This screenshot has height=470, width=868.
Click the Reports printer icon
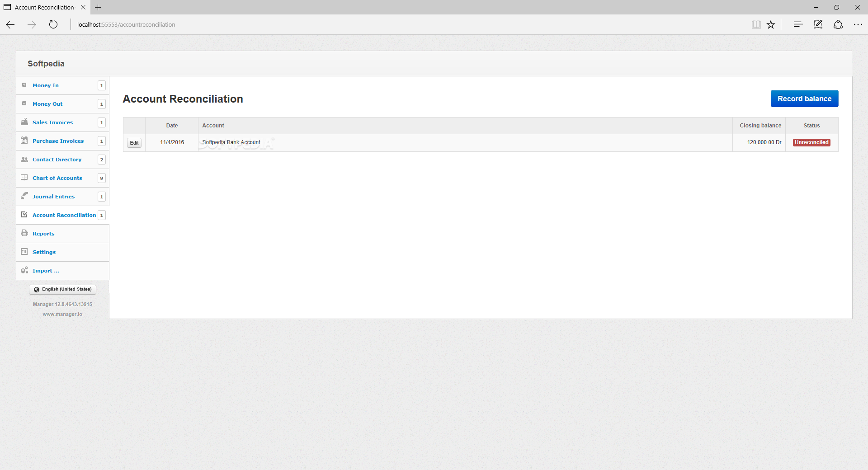[24, 233]
